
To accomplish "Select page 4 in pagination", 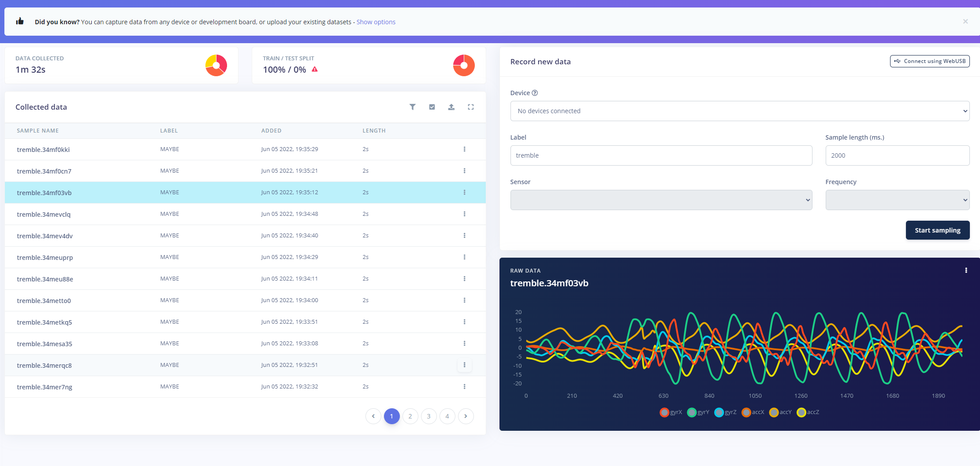I will [x=447, y=416].
